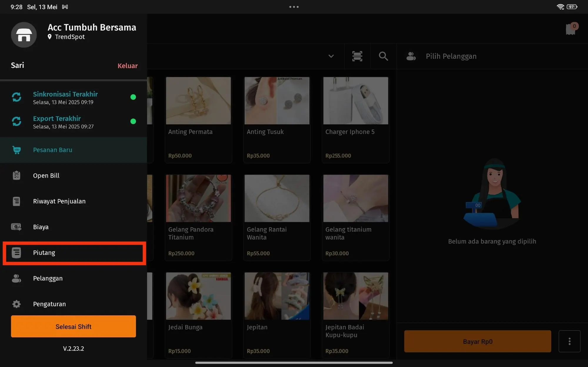
Task: Tap the green export status dot
Action: pos(133,121)
